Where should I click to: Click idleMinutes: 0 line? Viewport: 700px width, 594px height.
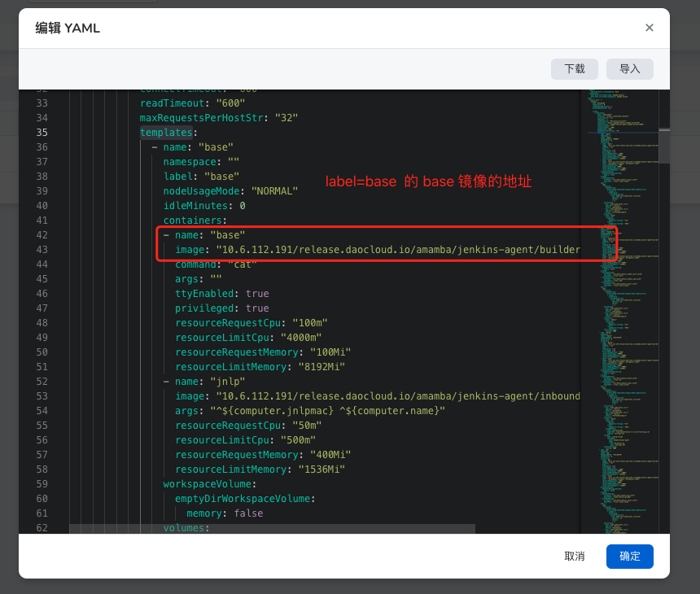[204, 206]
